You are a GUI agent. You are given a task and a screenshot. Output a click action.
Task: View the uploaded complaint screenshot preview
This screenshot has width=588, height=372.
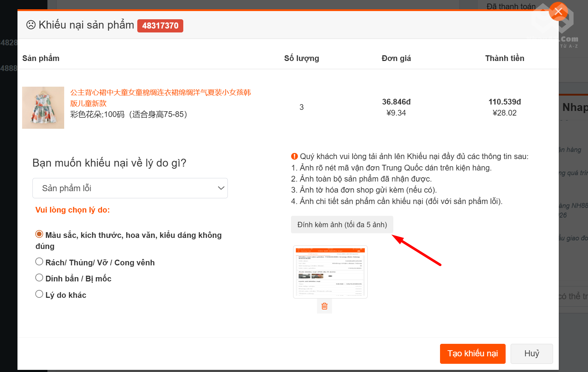(330, 272)
